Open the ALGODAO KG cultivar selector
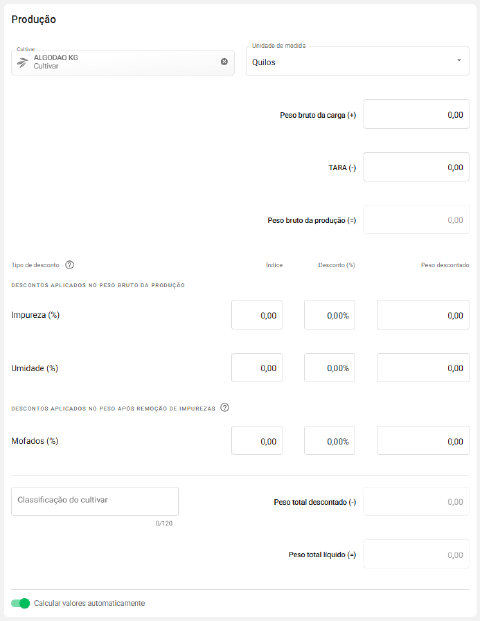This screenshot has height=621, width=480. point(123,62)
